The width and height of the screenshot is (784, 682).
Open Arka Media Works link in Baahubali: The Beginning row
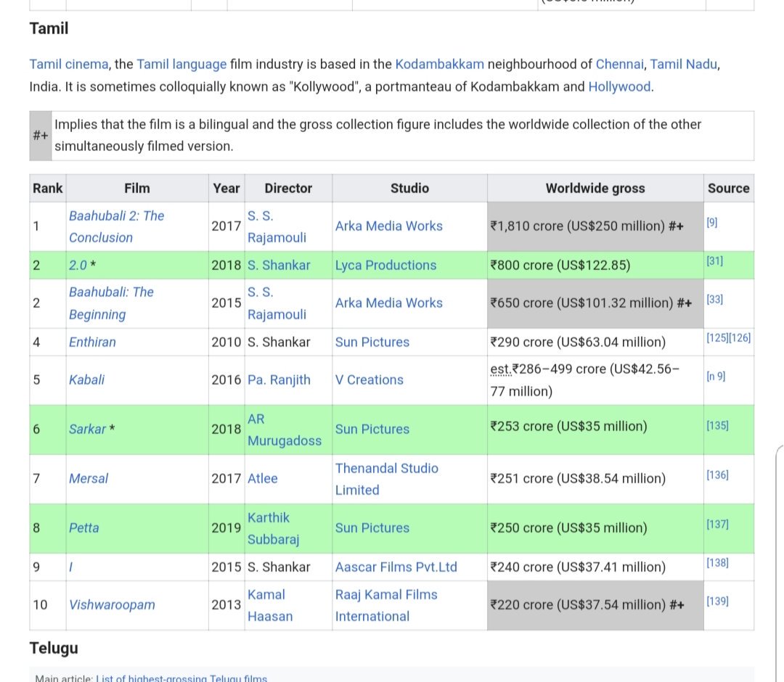[x=389, y=303]
